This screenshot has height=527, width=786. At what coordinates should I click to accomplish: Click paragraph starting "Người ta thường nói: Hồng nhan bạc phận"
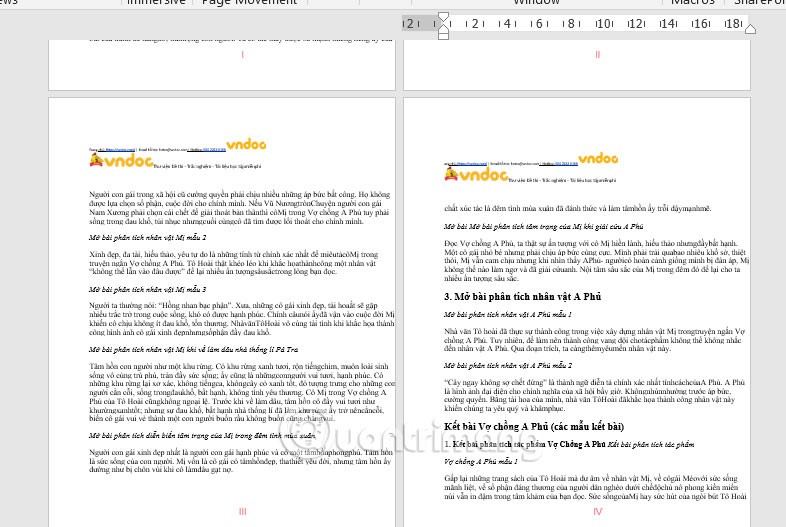242,318
